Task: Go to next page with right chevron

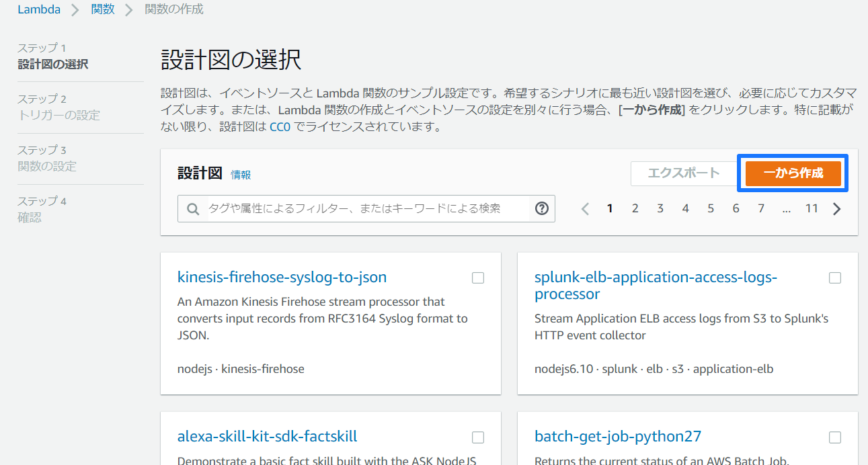Action: click(x=837, y=209)
